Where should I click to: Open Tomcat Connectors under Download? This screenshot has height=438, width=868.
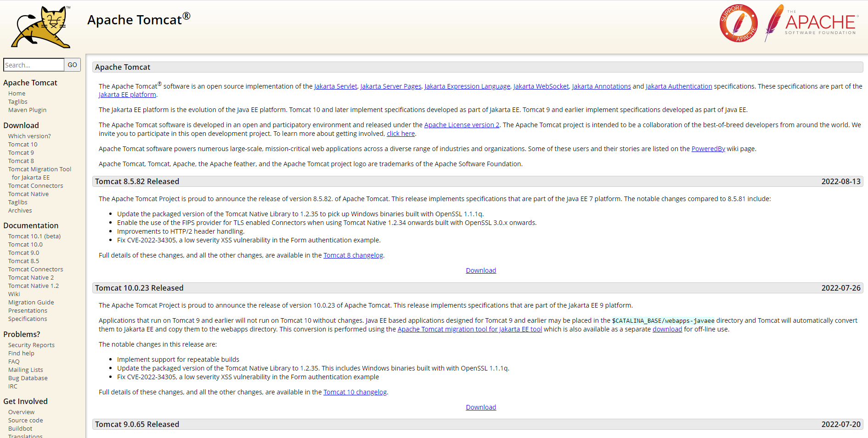tap(36, 185)
